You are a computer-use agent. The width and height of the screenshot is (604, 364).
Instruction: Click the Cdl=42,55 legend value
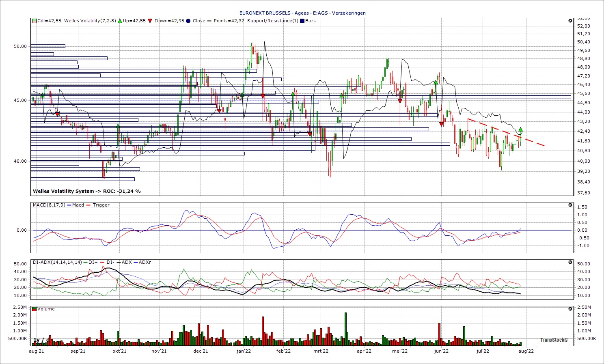[x=50, y=21]
